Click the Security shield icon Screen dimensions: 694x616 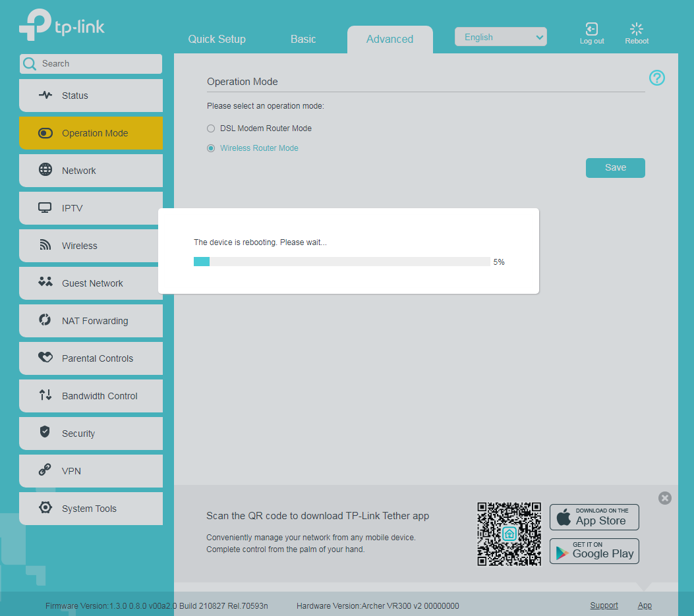[x=45, y=432]
